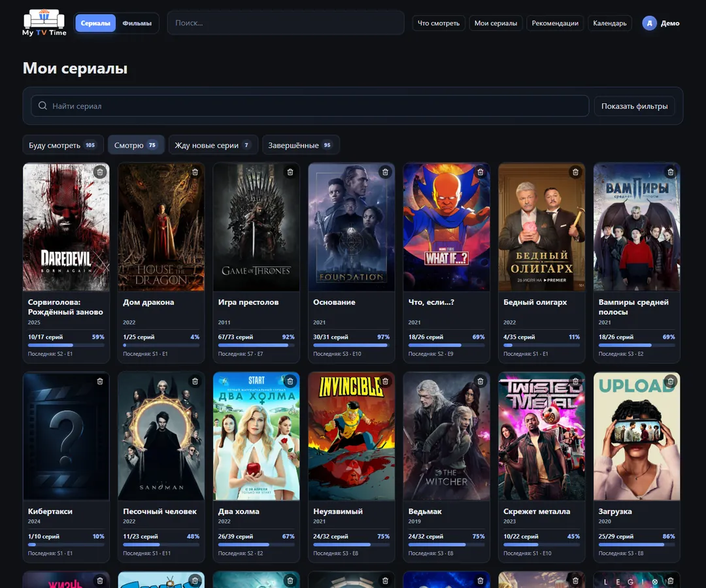Focus the Найти сериал search field

click(310, 106)
